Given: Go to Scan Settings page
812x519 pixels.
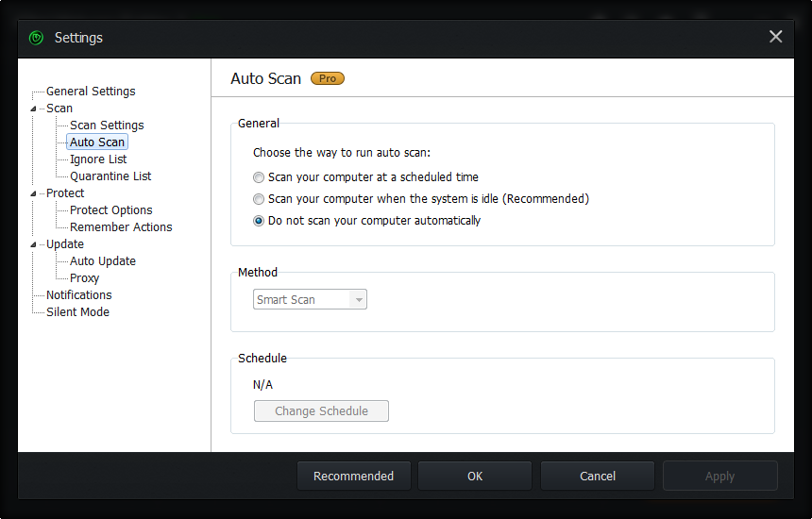Looking at the screenshot, I should click(x=107, y=126).
